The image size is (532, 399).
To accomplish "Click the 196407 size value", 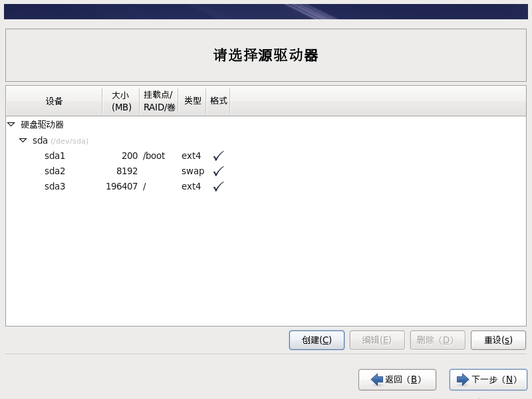I will 122,186.
